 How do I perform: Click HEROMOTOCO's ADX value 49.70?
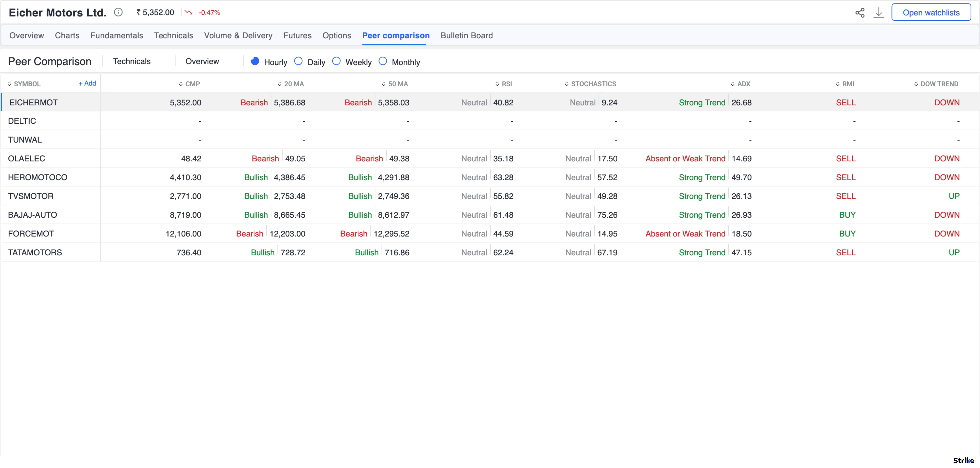click(x=742, y=177)
